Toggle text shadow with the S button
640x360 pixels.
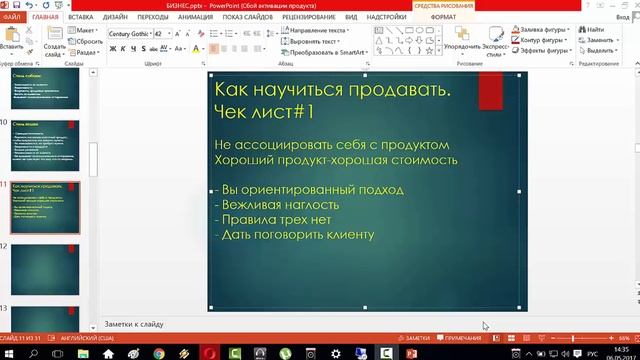(143, 49)
